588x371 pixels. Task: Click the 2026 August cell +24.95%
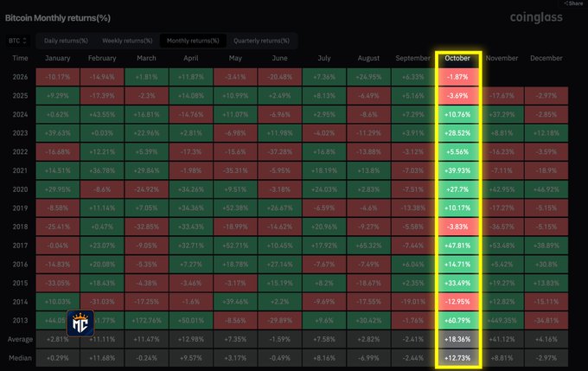[368, 77]
